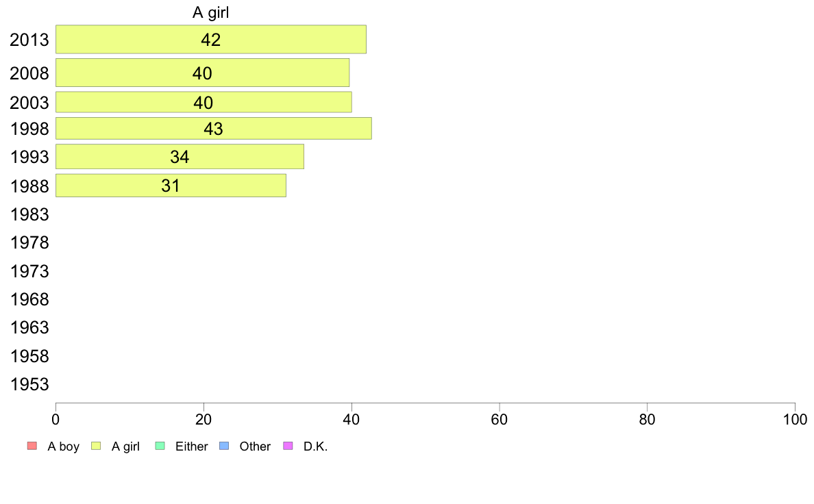Image resolution: width=814 pixels, height=504 pixels.
Task: Click the 2013 year label
Action: (29, 40)
